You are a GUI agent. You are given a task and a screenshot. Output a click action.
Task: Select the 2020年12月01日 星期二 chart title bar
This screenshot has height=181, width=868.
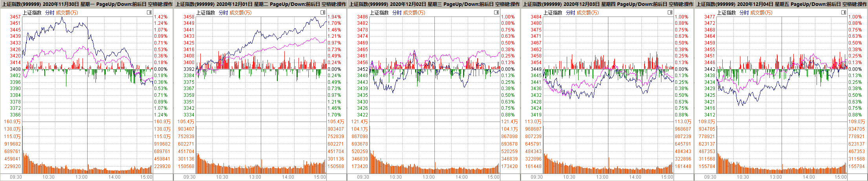260,4
